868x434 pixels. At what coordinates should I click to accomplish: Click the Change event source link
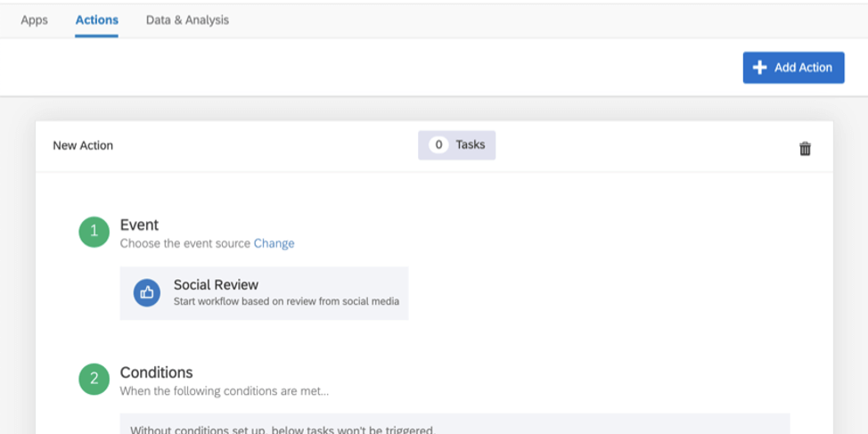pyautogui.click(x=274, y=243)
